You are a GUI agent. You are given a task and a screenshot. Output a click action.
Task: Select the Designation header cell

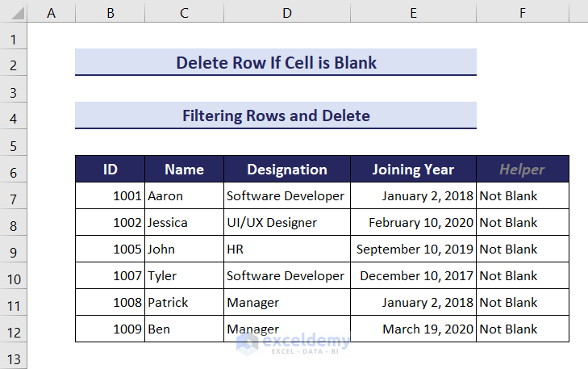[287, 170]
